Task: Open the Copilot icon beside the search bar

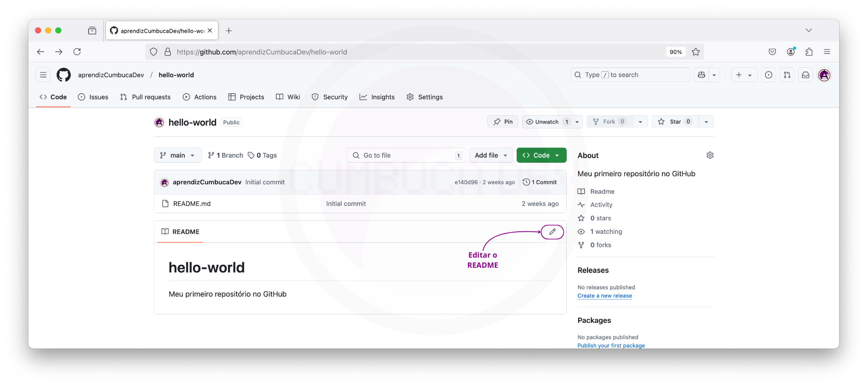Action: pyautogui.click(x=701, y=75)
